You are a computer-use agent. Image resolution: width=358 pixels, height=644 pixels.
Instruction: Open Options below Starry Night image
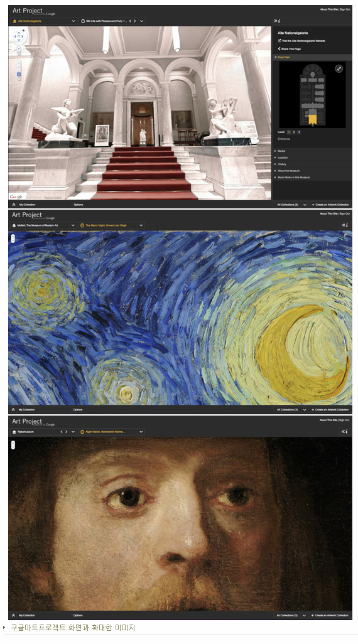pyautogui.click(x=78, y=409)
